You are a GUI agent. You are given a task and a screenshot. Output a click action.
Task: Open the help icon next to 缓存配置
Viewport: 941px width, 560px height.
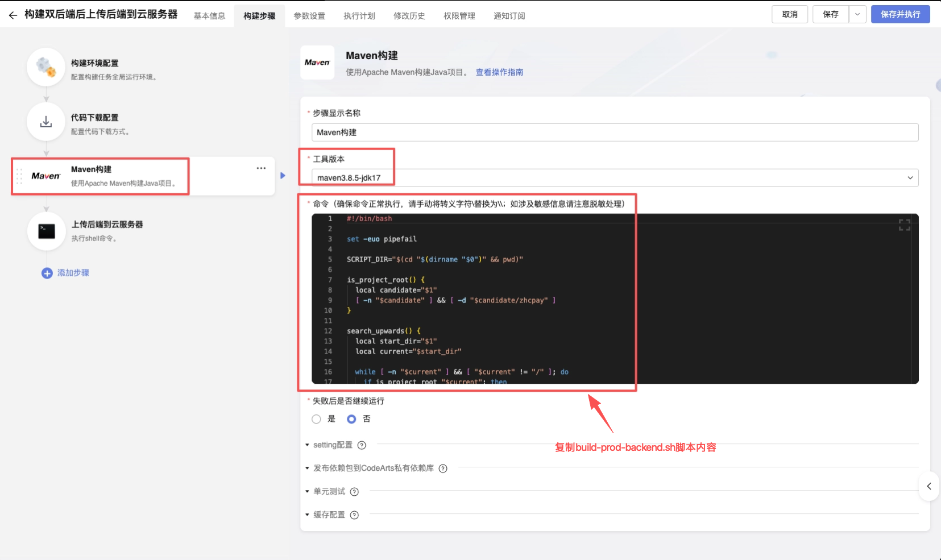pos(354,515)
